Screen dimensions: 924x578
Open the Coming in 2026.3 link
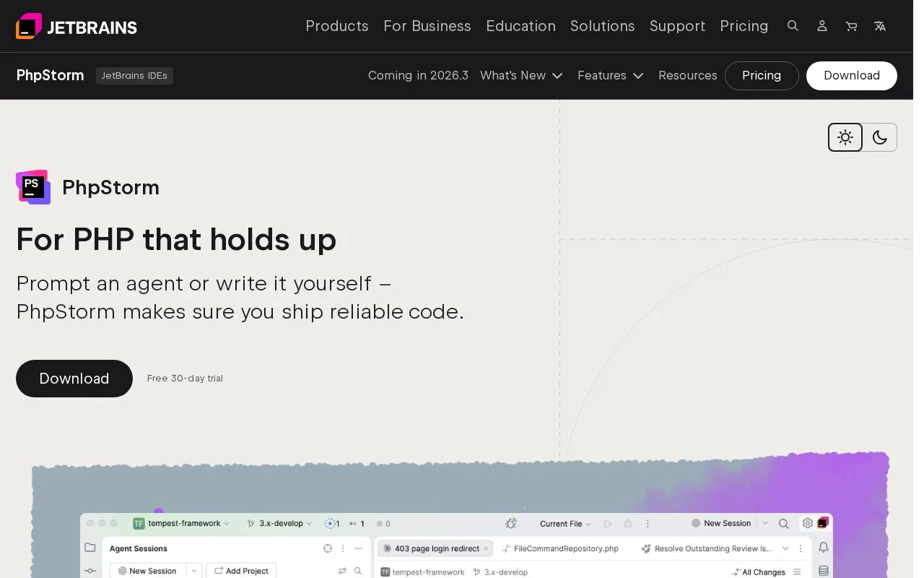point(418,75)
